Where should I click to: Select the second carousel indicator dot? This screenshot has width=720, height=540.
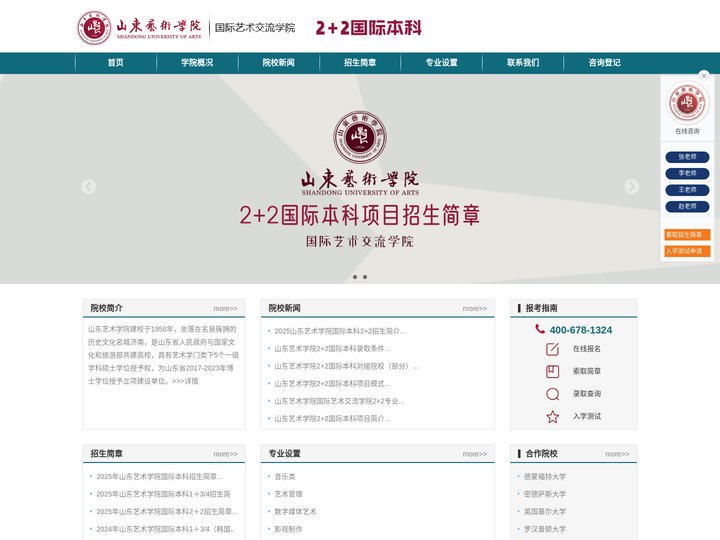tap(365, 277)
